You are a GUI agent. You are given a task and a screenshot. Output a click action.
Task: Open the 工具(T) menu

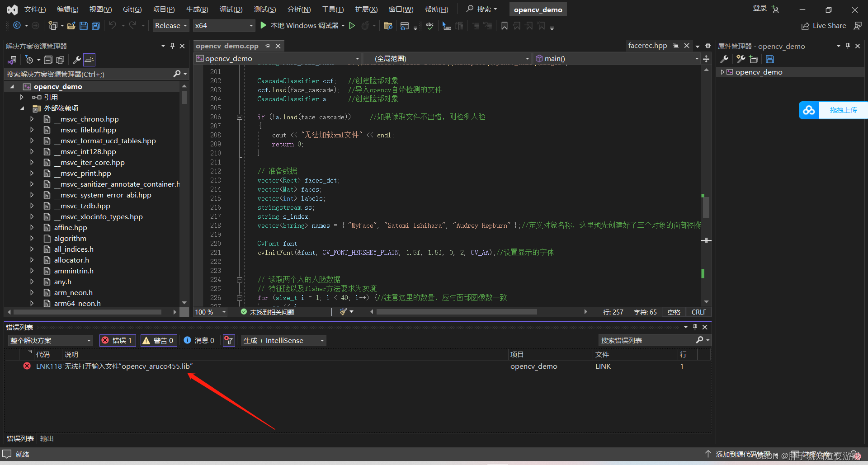point(333,9)
